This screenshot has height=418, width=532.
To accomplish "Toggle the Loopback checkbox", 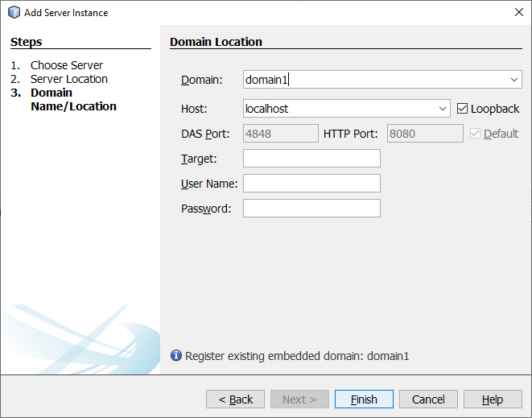I will 462,109.
